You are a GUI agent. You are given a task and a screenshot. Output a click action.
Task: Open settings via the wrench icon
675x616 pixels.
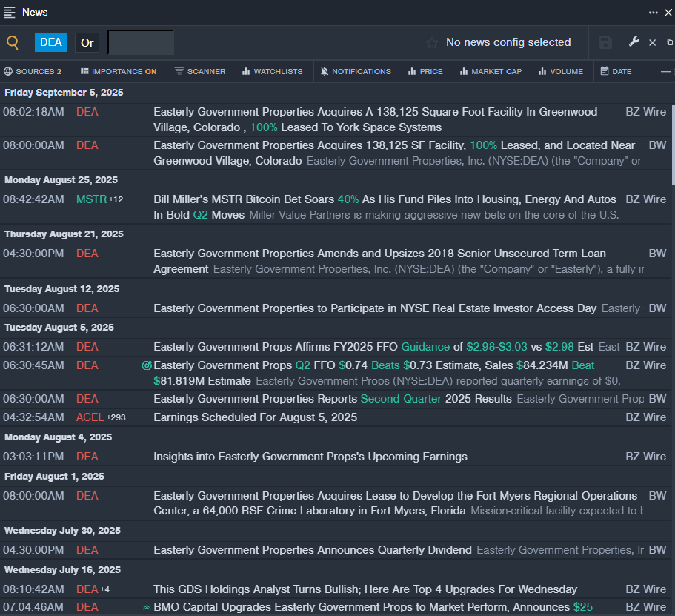(x=634, y=42)
